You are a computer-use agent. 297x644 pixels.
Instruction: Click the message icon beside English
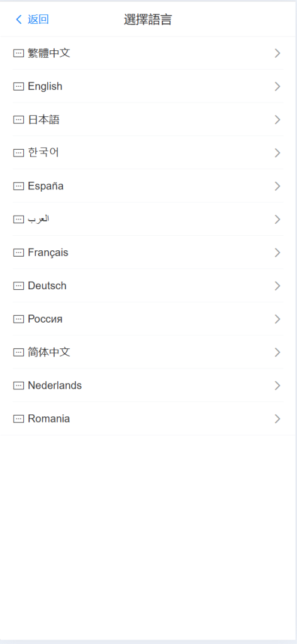click(18, 86)
